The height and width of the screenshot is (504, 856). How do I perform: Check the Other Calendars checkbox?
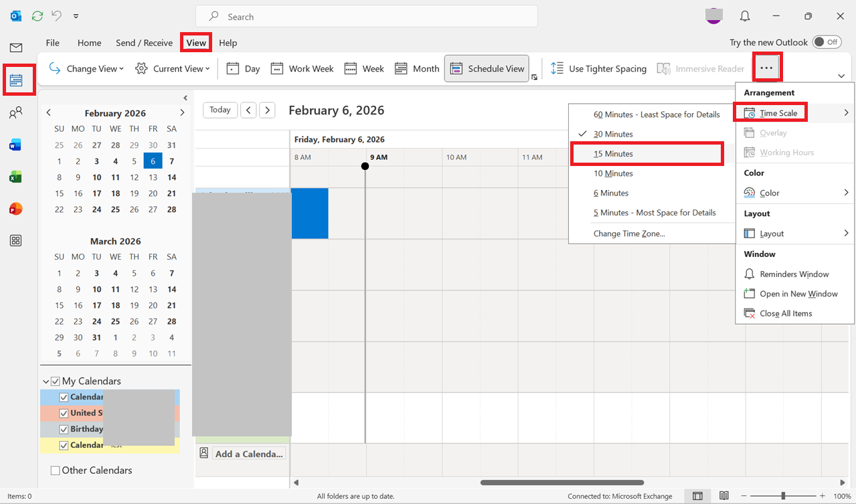click(56, 471)
